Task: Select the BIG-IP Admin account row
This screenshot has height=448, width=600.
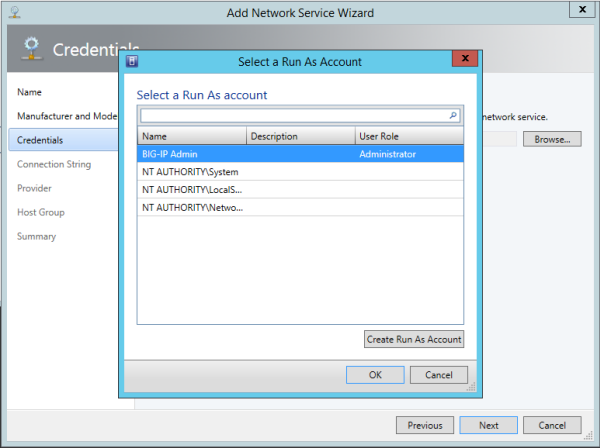Action: click(300, 154)
